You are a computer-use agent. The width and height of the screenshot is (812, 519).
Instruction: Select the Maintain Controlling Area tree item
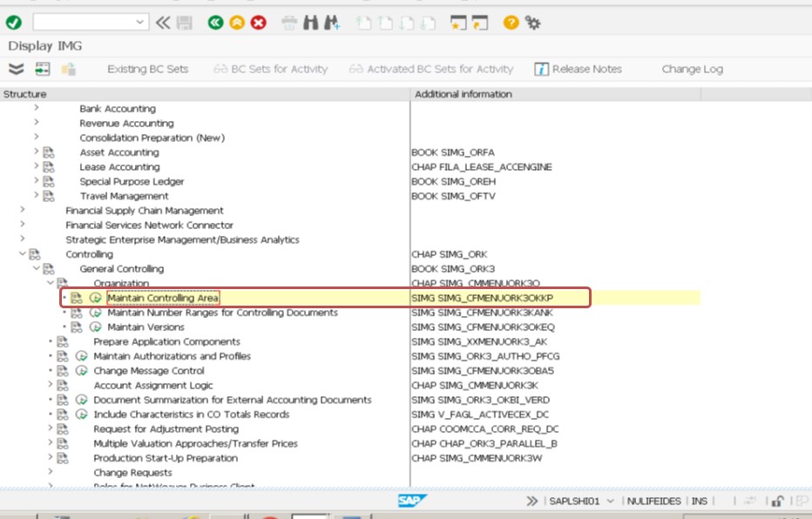[x=163, y=298]
